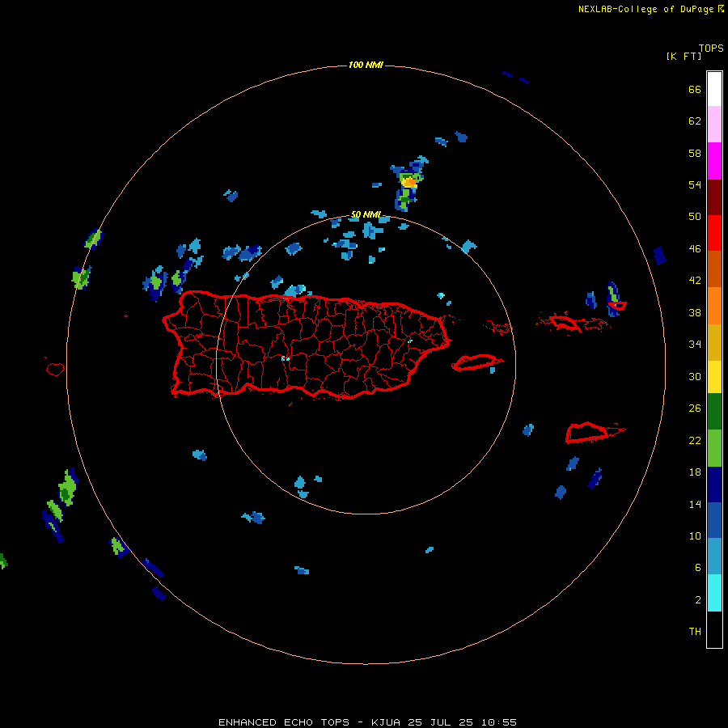The width and height of the screenshot is (728, 728).
Task: Select the magenta legend color swatch
Action: (714, 161)
